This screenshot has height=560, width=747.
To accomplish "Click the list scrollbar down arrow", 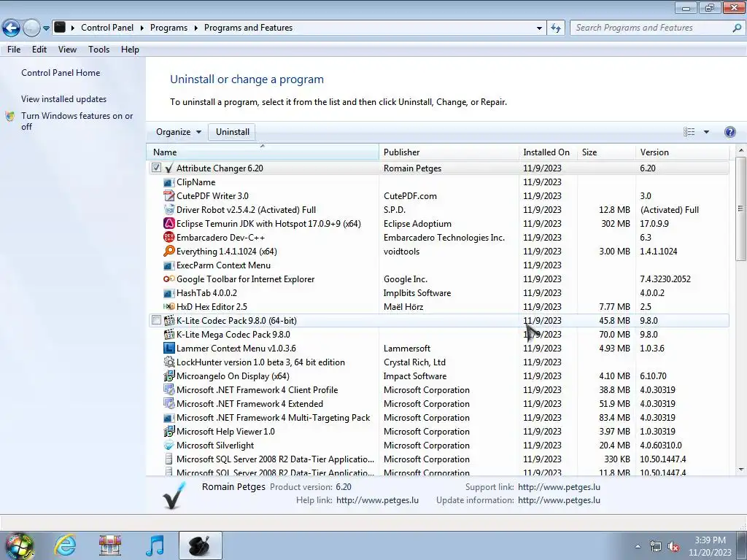I will [x=740, y=470].
